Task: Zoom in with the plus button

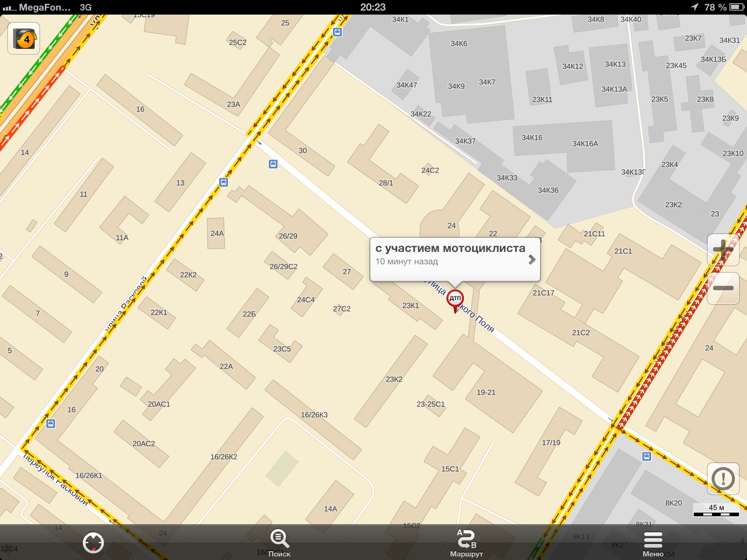Action: (723, 250)
